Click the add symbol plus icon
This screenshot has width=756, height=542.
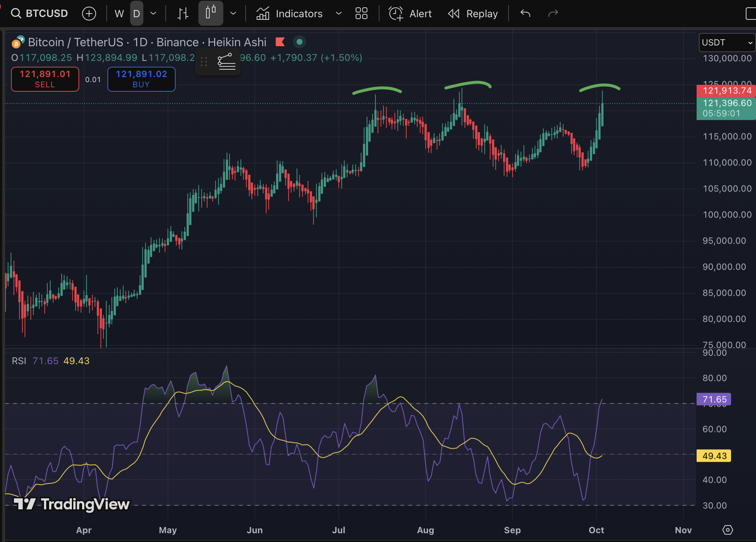89,14
